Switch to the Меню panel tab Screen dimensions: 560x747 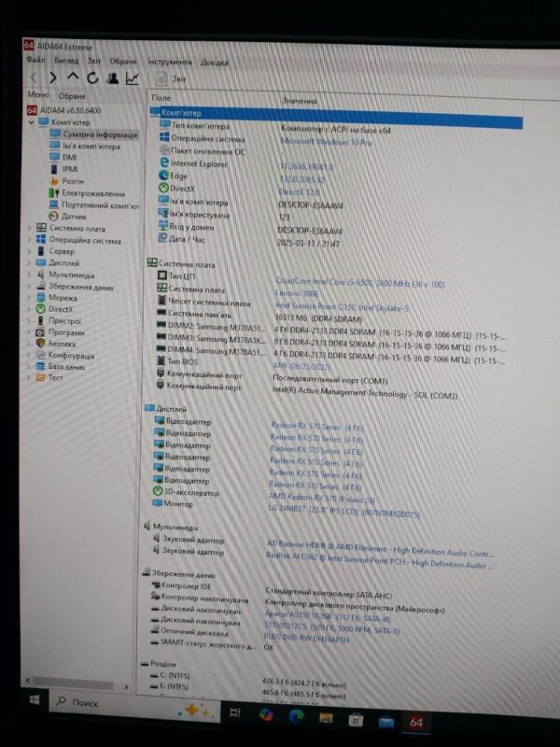38,95
